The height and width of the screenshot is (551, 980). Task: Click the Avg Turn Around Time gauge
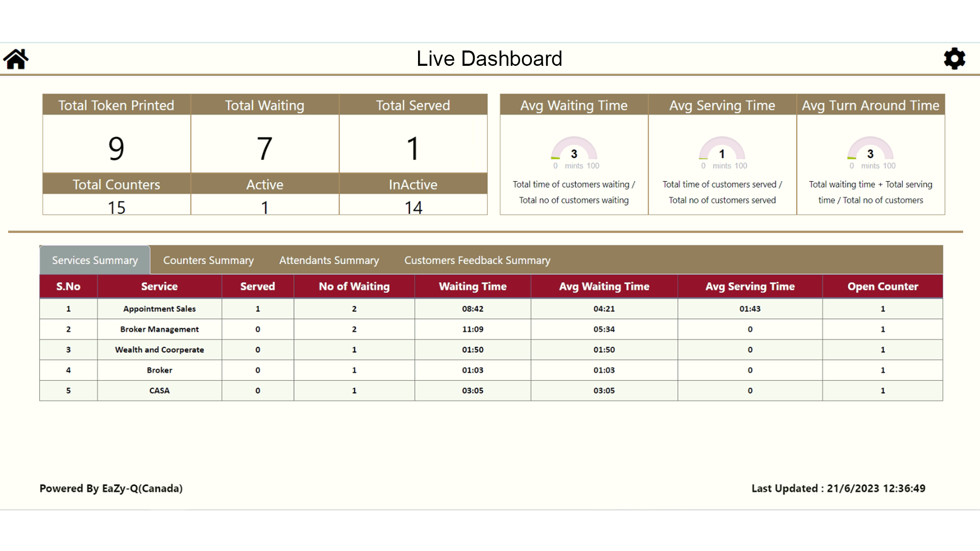point(870,149)
